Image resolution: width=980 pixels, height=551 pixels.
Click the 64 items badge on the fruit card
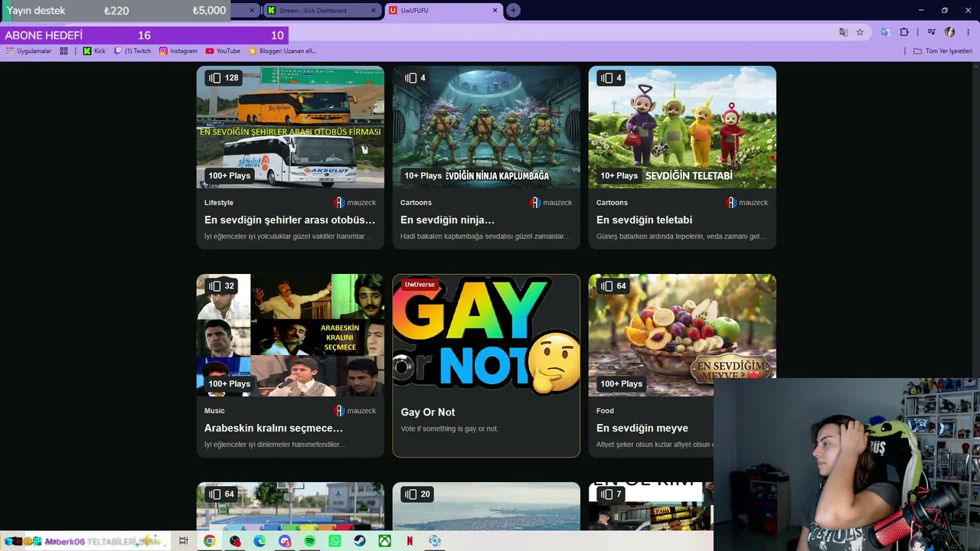(613, 286)
